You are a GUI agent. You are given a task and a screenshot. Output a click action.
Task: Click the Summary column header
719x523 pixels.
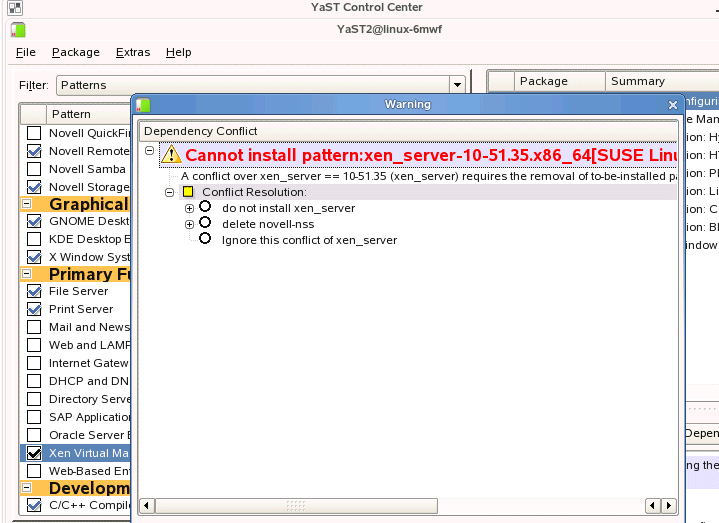pyautogui.click(x=662, y=81)
